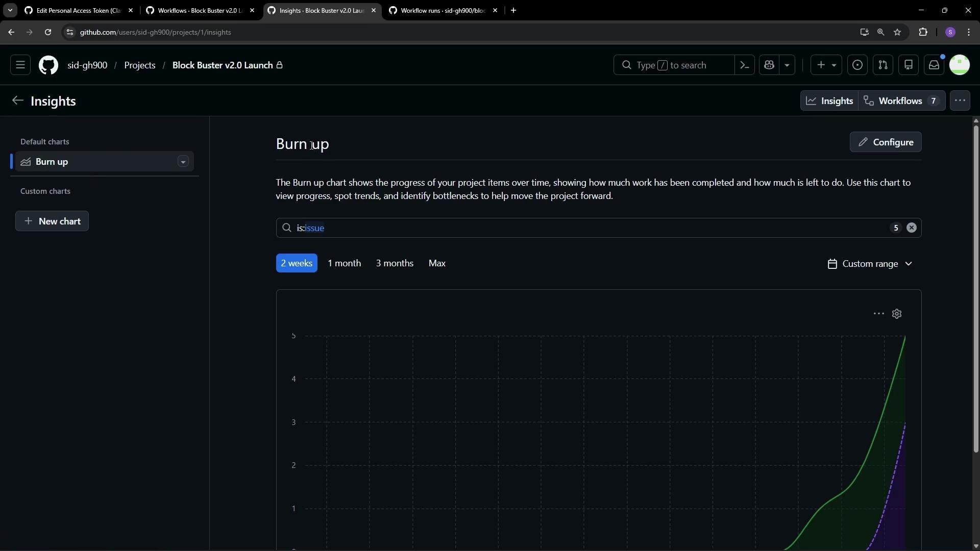Select the 2 weeks time range
This screenshot has width=980, height=551.
coord(297,263)
